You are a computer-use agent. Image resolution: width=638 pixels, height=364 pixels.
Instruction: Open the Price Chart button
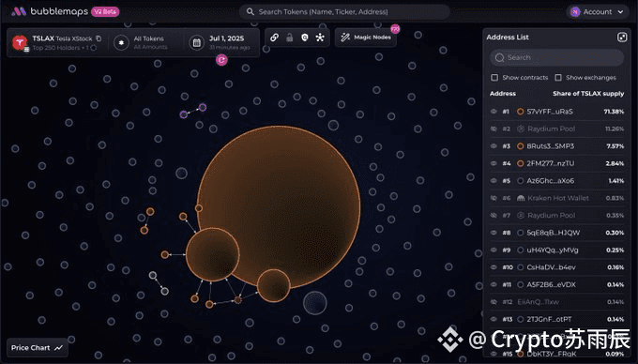point(38,348)
